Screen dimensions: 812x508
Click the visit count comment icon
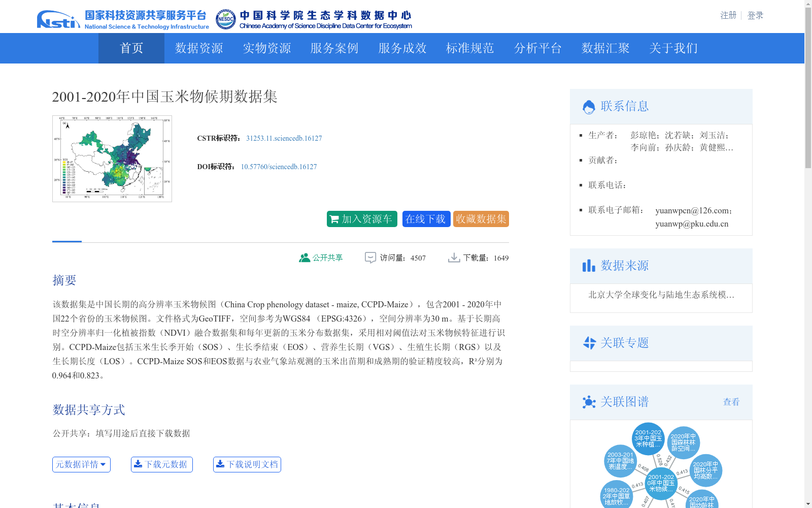tap(370, 258)
